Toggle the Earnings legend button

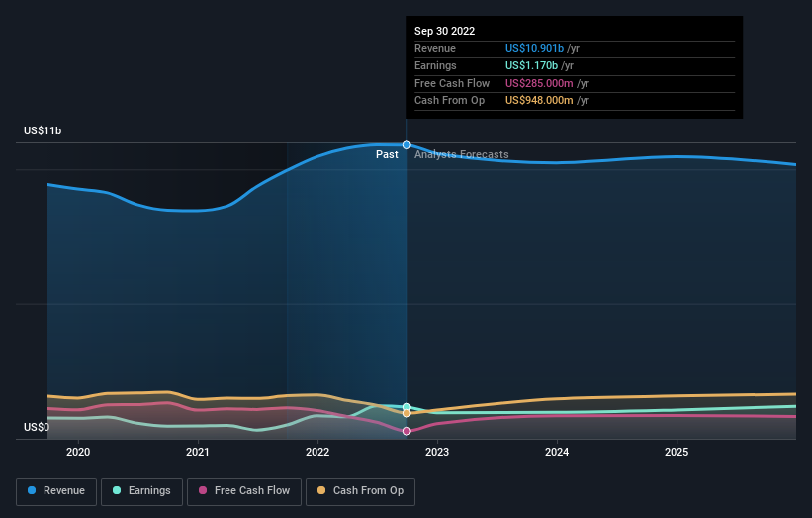tap(141, 491)
